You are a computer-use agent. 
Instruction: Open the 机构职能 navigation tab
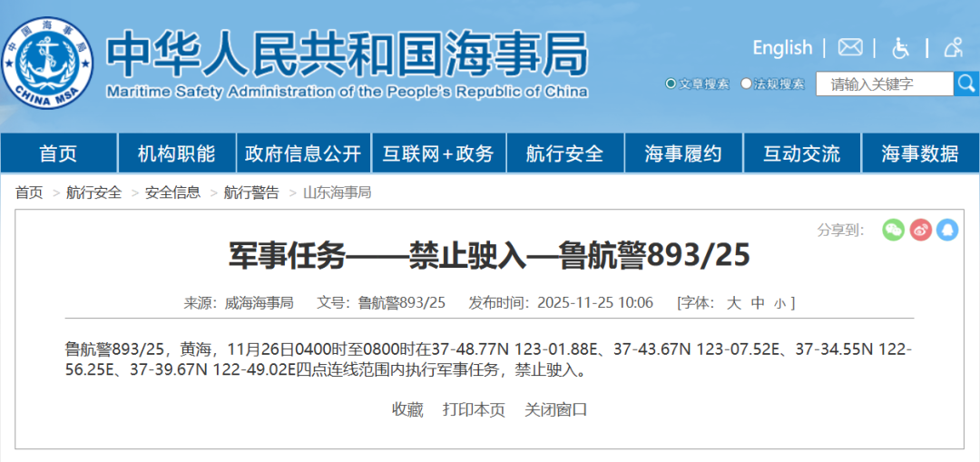point(176,153)
